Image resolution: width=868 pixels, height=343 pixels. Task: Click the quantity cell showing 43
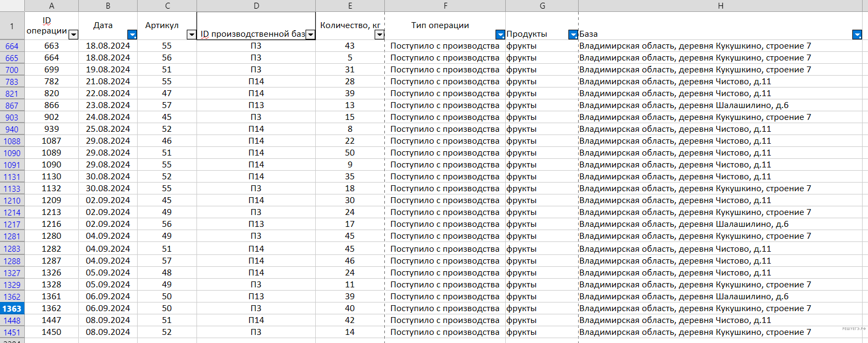[350, 46]
